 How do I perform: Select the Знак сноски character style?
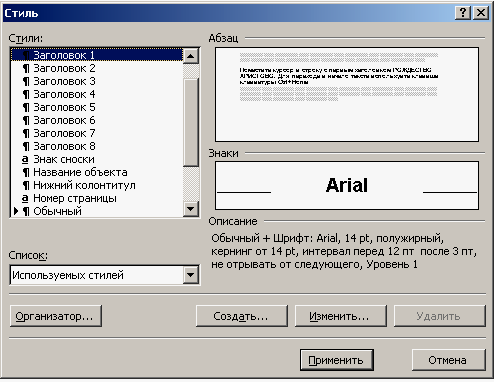(97, 159)
